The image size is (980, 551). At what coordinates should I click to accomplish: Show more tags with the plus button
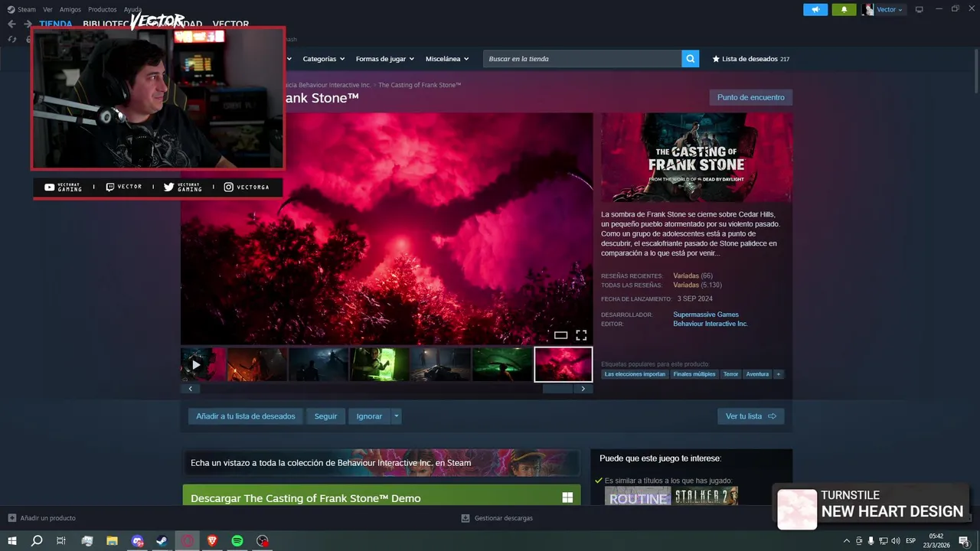click(779, 374)
